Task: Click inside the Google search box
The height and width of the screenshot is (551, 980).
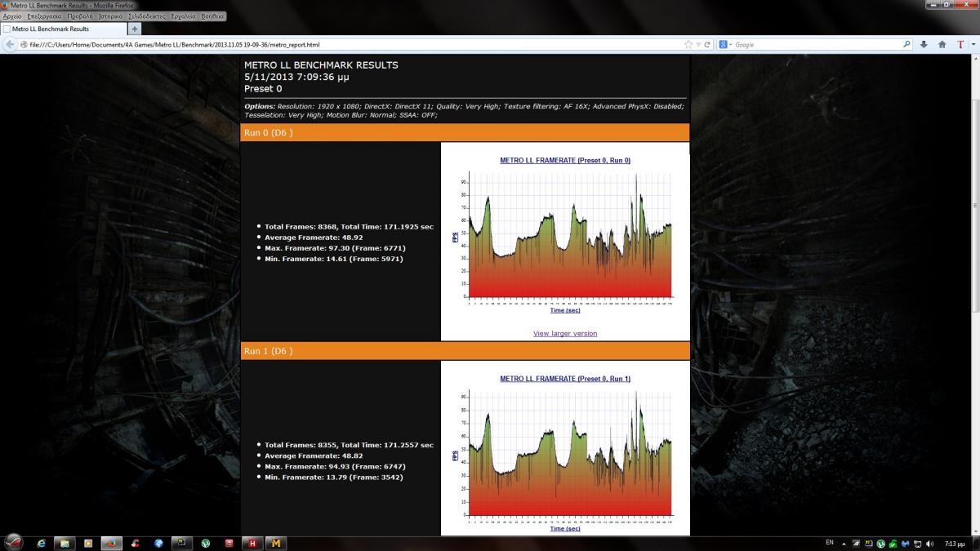Action: (817, 44)
